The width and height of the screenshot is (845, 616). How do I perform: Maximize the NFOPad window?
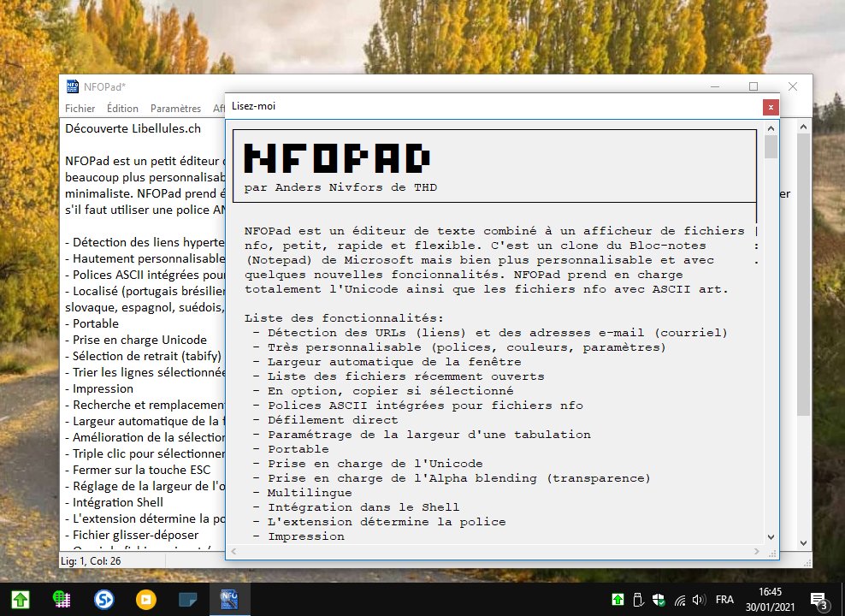(x=753, y=86)
